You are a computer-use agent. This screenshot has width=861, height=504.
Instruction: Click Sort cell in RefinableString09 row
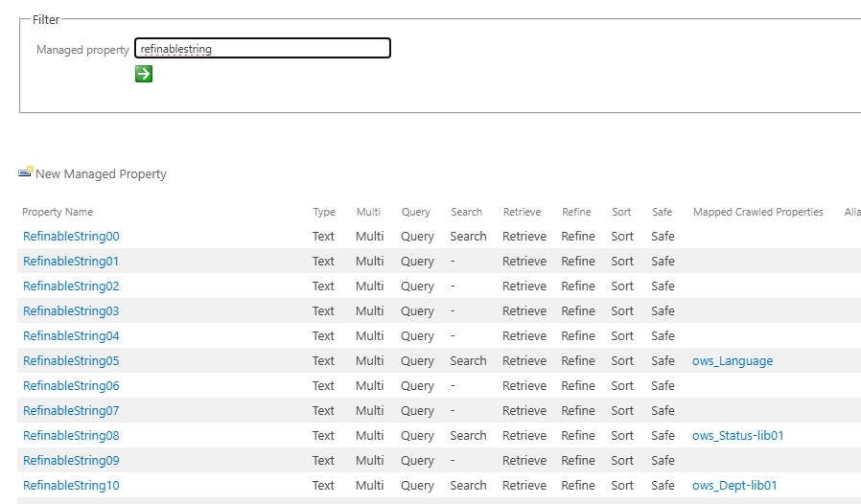pyautogui.click(x=622, y=460)
